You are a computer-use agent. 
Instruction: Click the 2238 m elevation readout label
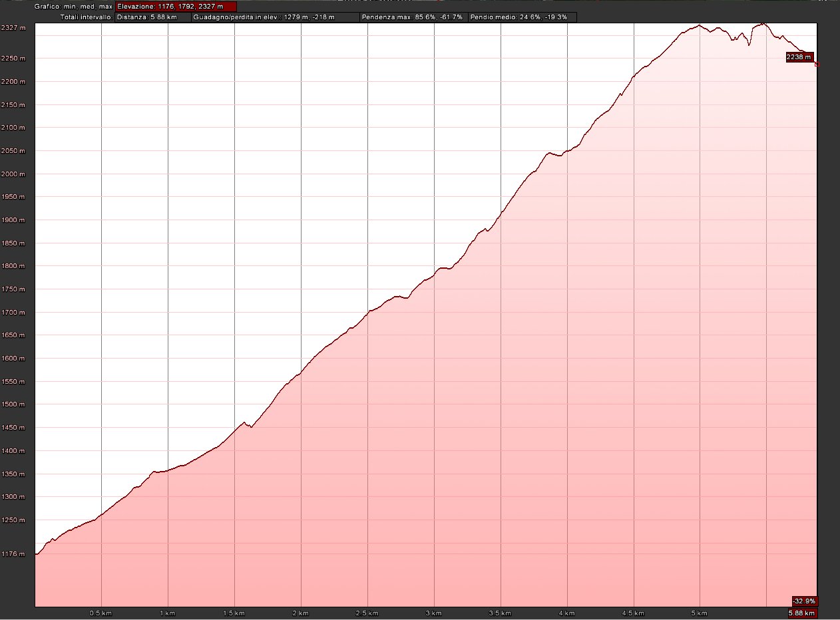[799, 58]
